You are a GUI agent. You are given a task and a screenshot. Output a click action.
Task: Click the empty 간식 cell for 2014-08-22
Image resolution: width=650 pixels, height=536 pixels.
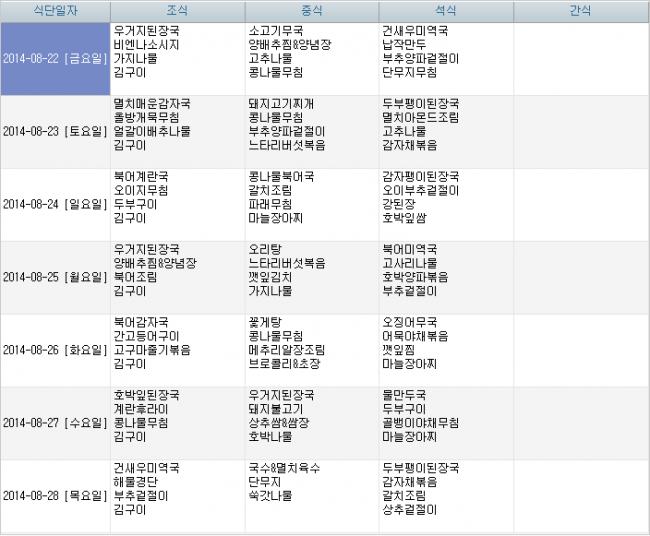tap(580, 59)
